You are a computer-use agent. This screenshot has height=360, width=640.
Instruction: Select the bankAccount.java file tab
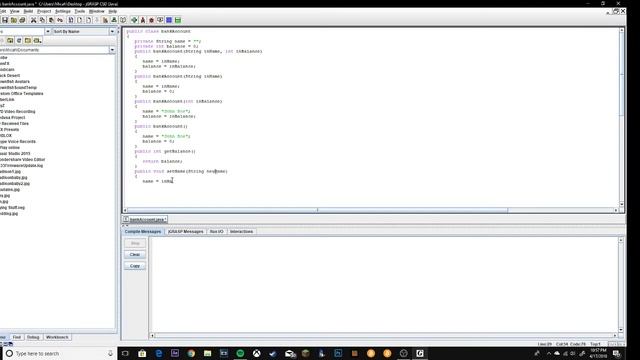pyautogui.click(x=145, y=220)
